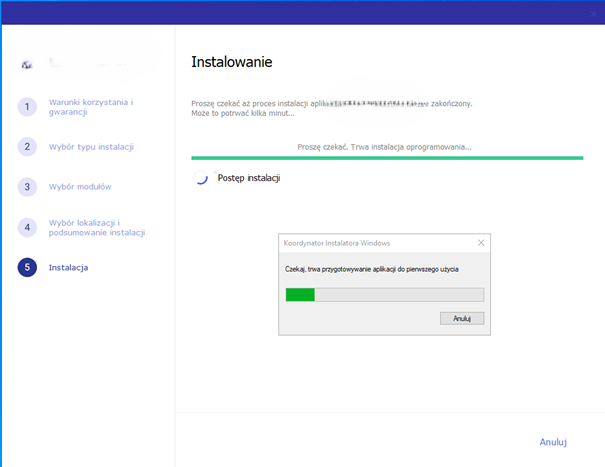This screenshot has height=467, width=605.
Task: Click the step 2 number circle
Action: click(28, 147)
